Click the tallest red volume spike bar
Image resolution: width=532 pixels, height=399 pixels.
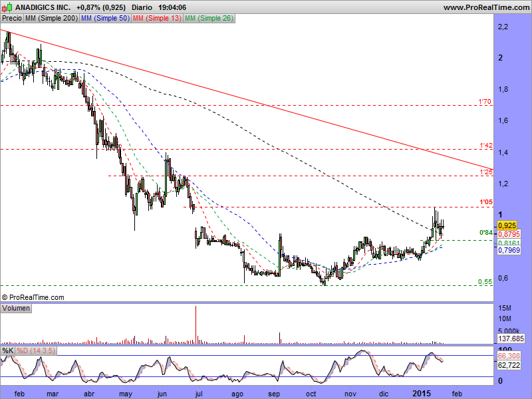pos(196,325)
